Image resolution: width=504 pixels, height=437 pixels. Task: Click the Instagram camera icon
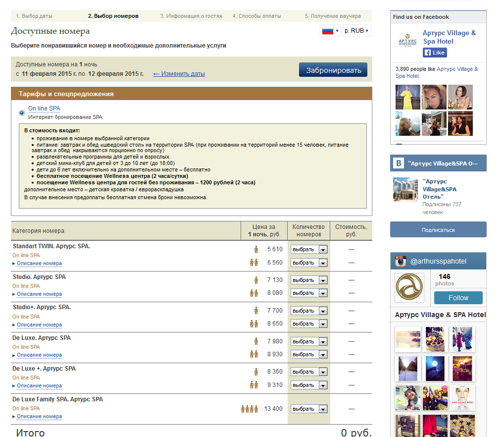tap(400, 261)
